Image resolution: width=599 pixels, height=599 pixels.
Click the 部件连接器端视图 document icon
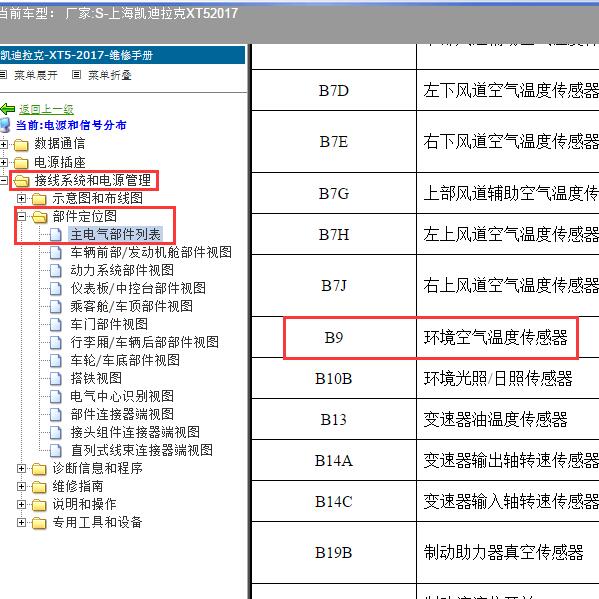click(x=56, y=414)
